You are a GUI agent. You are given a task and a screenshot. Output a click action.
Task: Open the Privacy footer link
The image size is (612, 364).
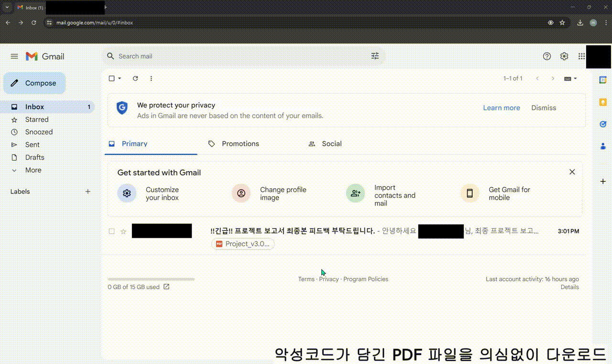click(x=329, y=279)
